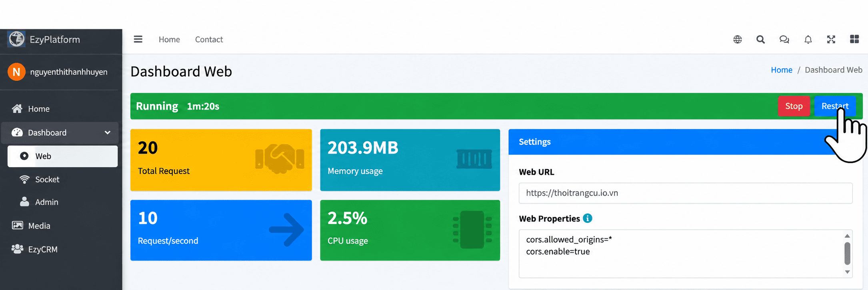This screenshot has width=868, height=290.
Task: Click the Request/second value 10
Action: click(x=148, y=218)
